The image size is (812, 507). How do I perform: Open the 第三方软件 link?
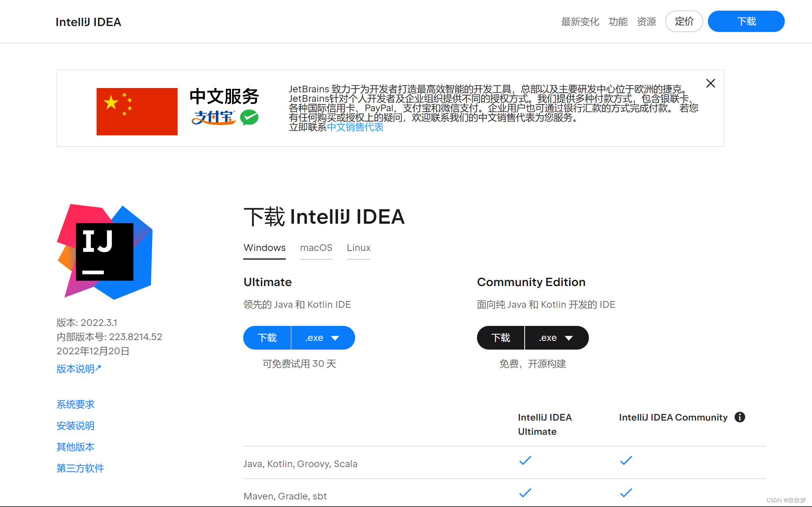80,468
